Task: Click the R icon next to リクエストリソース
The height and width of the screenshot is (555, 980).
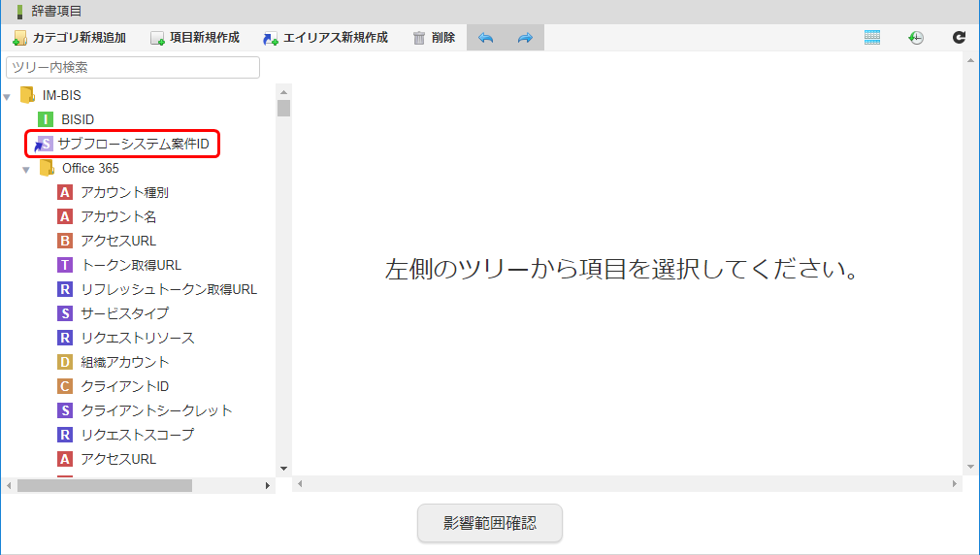Action: 65,338
